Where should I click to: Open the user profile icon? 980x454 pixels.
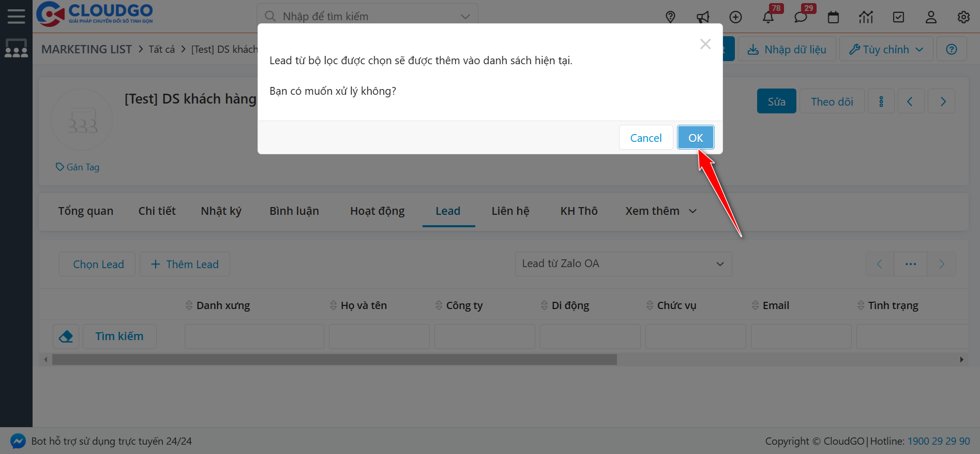[931, 17]
